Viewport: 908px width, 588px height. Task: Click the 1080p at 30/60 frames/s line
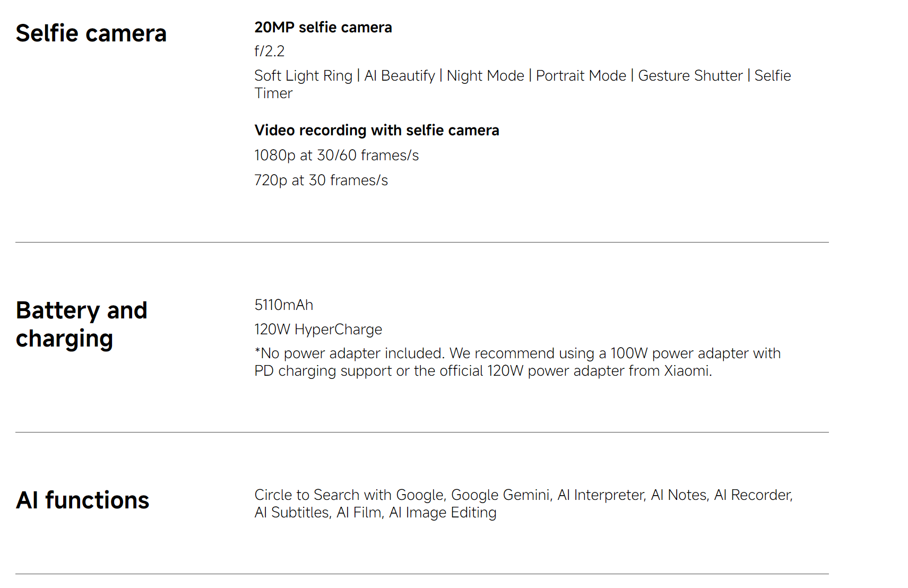(336, 155)
